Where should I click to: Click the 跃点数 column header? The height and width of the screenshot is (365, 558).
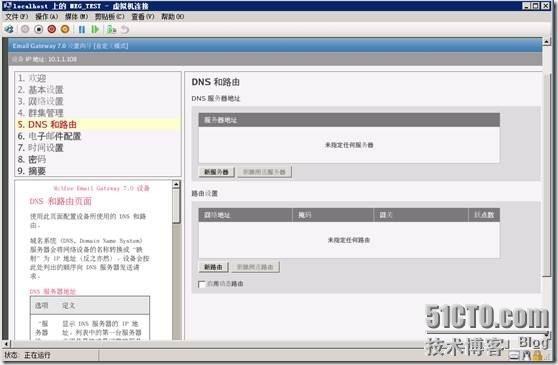click(x=484, y=215)
